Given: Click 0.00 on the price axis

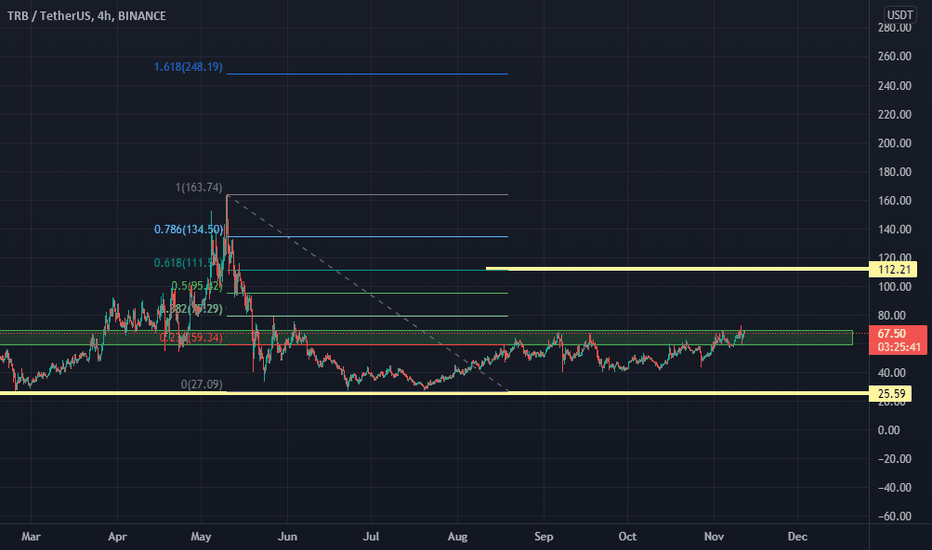Looking at the screenshot, I should (x=889, y=430).
